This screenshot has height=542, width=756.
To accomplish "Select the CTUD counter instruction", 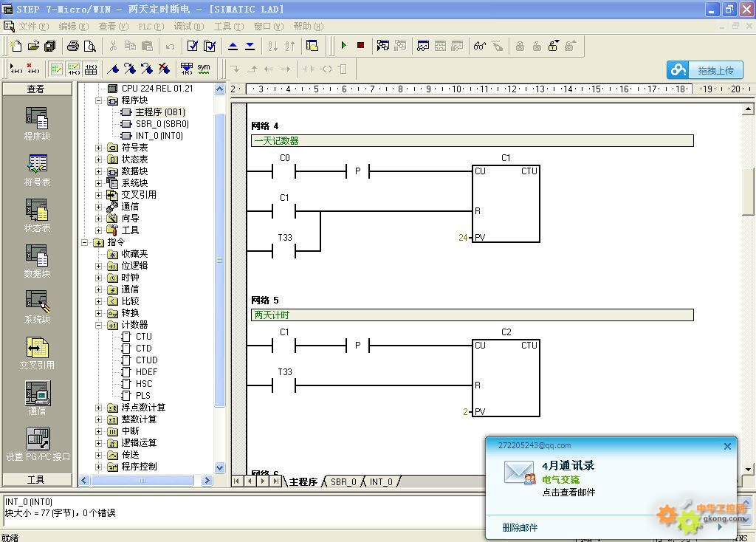I will (x=147, y=360).
